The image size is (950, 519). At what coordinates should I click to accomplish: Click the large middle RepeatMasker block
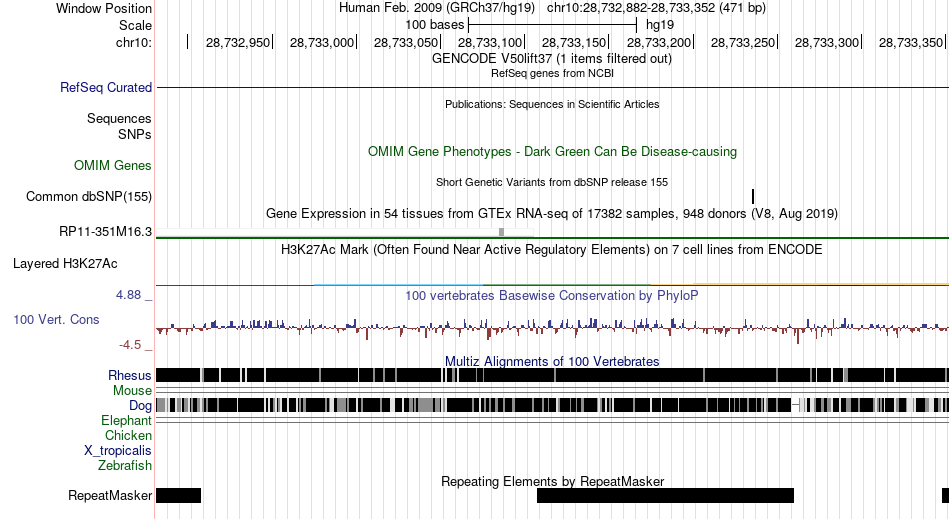coord(665,495)
